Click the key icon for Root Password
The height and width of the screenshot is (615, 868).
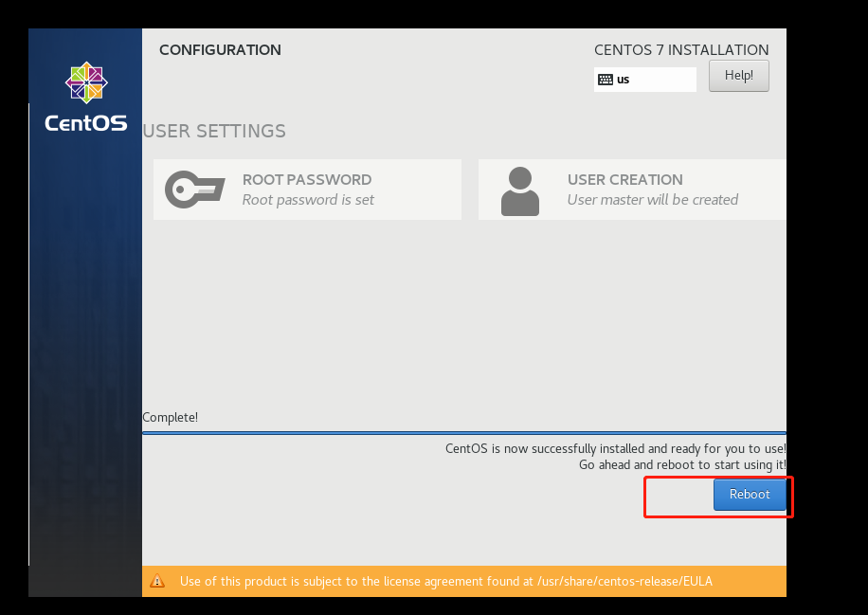pyautogui.click(x=195, y=190)
